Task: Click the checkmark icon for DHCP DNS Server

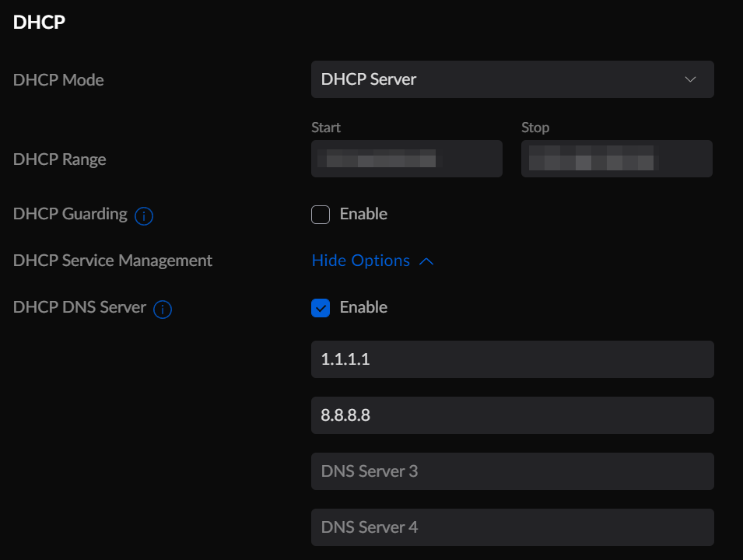Action: [321, 308]
